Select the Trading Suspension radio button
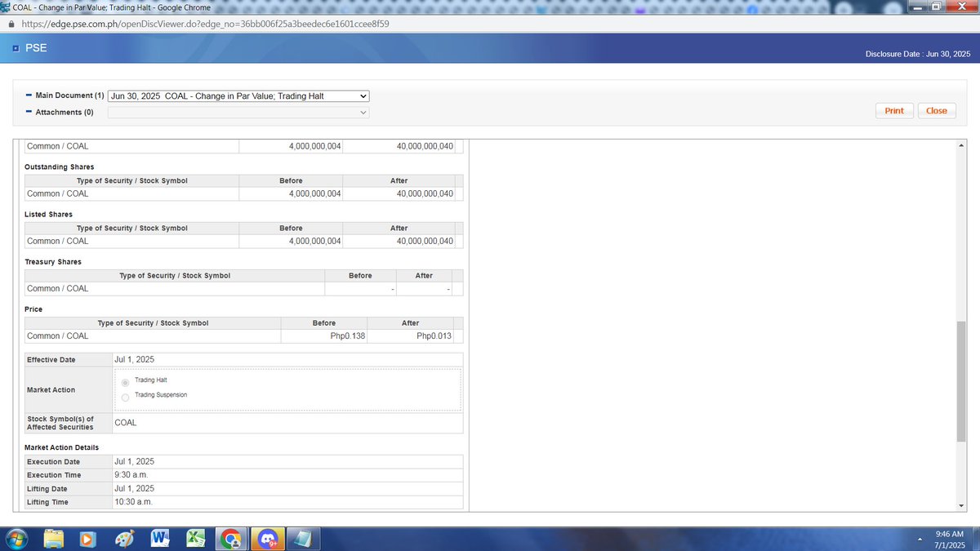Image resolution: width=980 pixels, height=551 pixels. click(x=125, y=398)
